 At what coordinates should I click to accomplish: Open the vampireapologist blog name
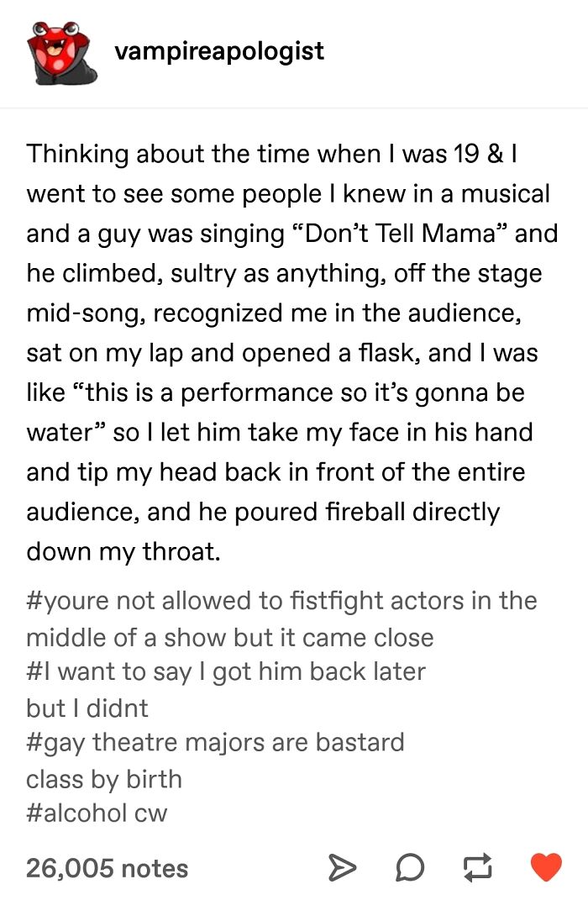click(x=222, y=50)
